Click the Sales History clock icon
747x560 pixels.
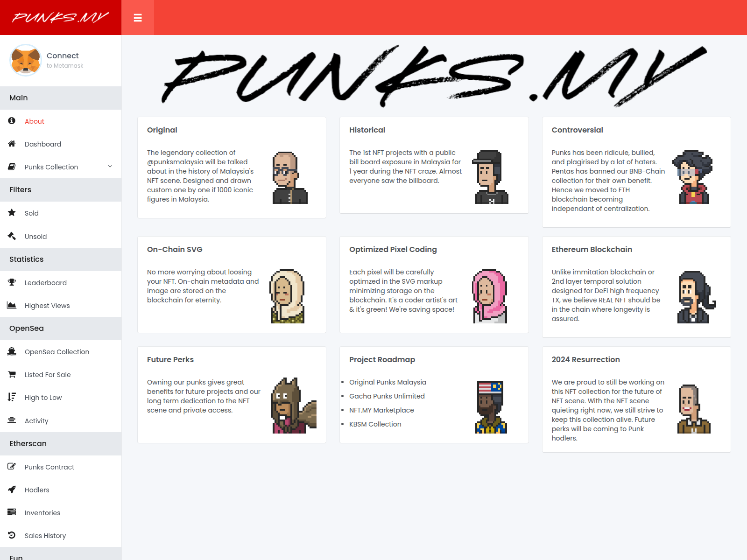[12, 535]
